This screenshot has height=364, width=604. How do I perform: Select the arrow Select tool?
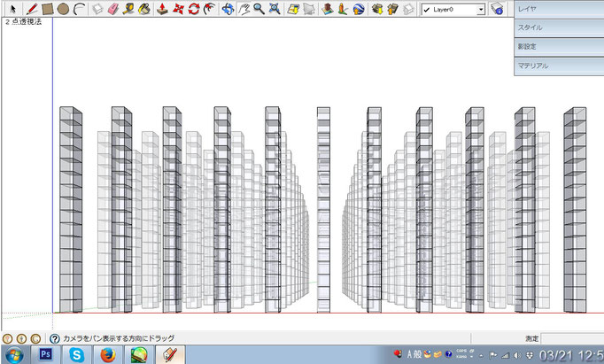tap(13, 9)
